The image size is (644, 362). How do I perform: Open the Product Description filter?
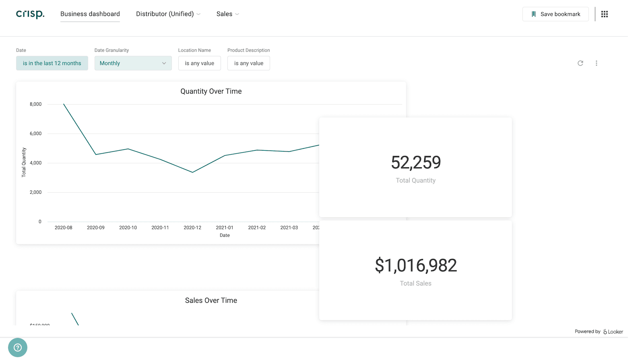[248, 63]
